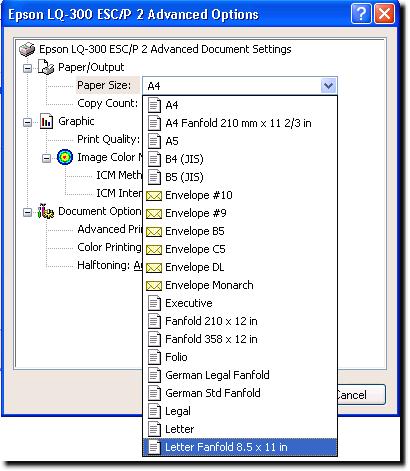Choose German Legal Fanfold

pos(240,375)
